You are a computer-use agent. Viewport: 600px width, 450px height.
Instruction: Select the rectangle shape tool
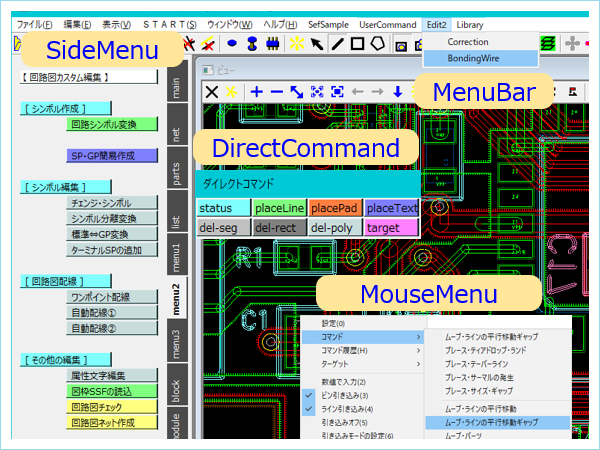357,44
